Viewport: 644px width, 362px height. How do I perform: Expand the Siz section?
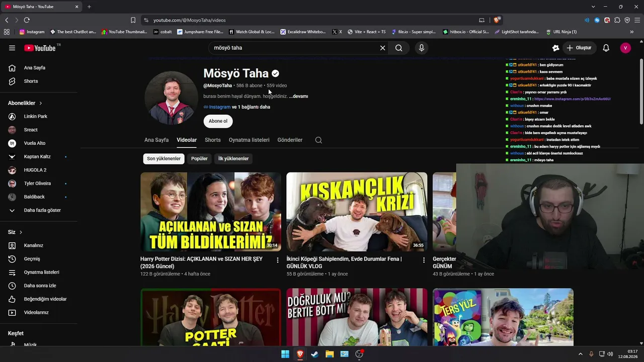pos(16,232)
